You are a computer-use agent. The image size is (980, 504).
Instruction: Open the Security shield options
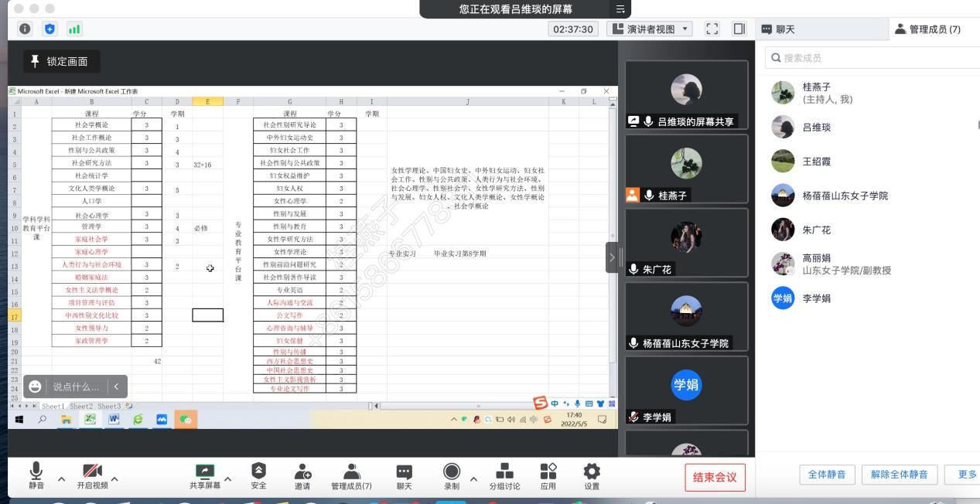[258, 476]
